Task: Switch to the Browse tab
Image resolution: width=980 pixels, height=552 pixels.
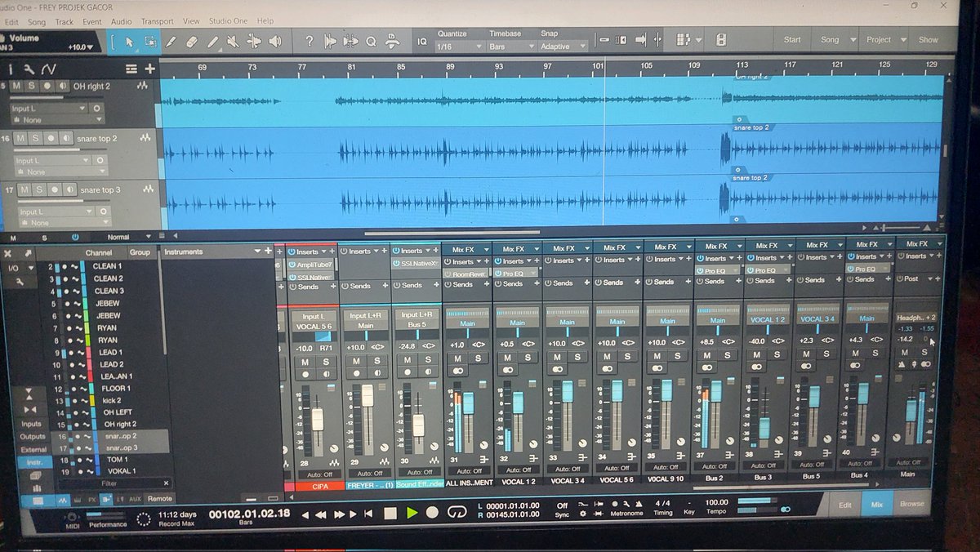Action: coord(912,504)
